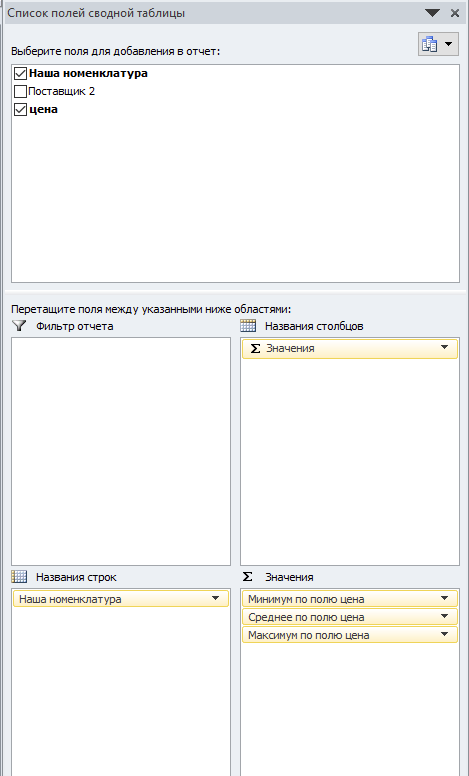This screenshot has width=469, height=776.
Task: Select the 'Наша номенклатура' field name text
Action: tap(88, 73)
